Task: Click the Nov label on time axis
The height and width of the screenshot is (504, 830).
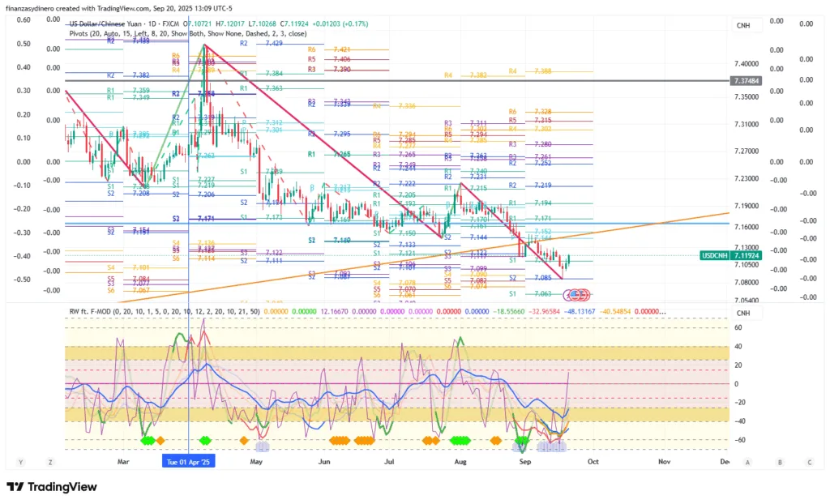Action: (x=665, y=462)
